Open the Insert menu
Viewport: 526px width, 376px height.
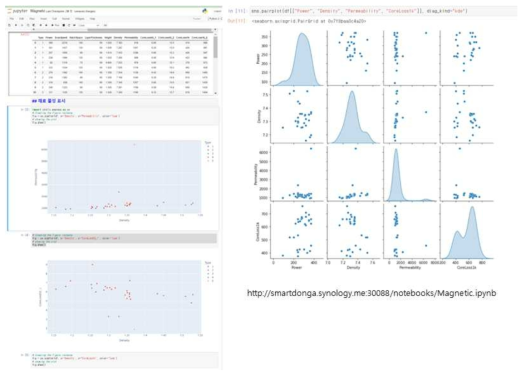[44, 19]
